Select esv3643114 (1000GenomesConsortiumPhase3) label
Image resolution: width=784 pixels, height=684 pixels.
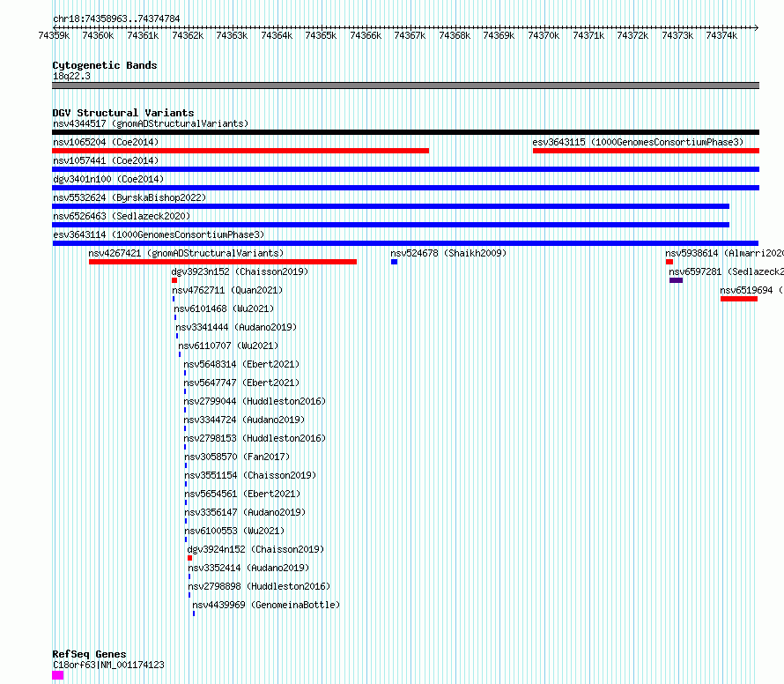[x=159, y=234]
